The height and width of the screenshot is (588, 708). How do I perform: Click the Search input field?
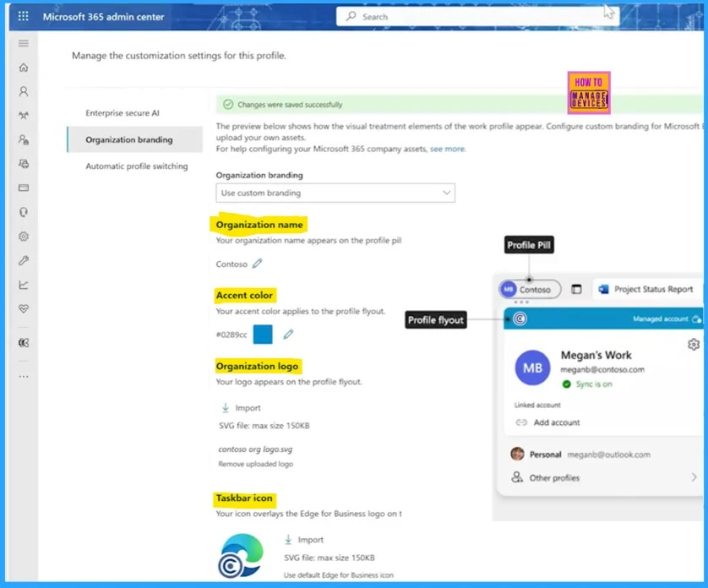[x=477, y=17]
